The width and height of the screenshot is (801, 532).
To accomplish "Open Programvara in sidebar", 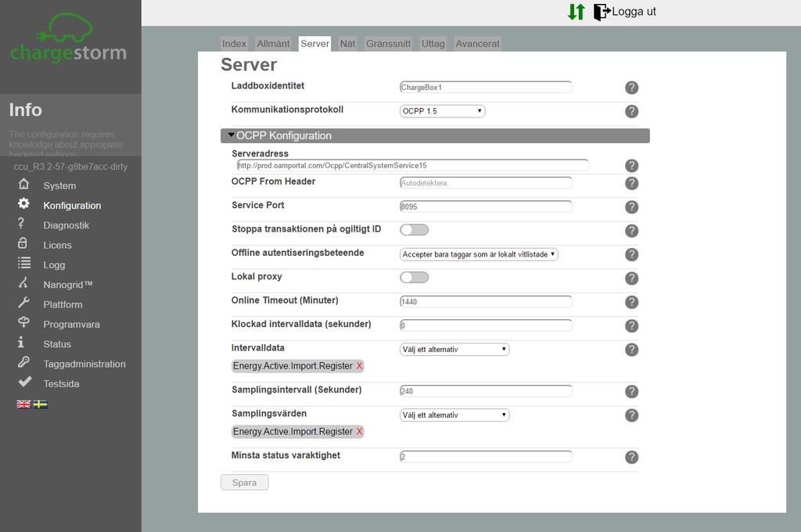I will pos(71,325).
